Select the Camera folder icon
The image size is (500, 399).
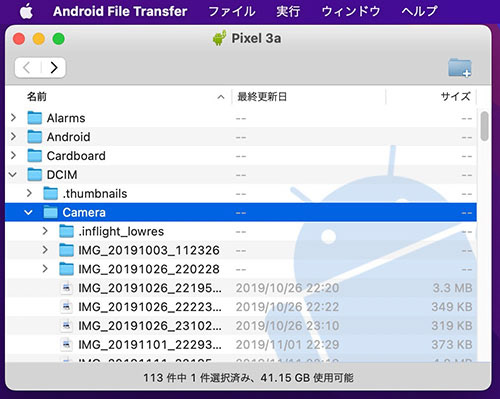coord(51,212)
